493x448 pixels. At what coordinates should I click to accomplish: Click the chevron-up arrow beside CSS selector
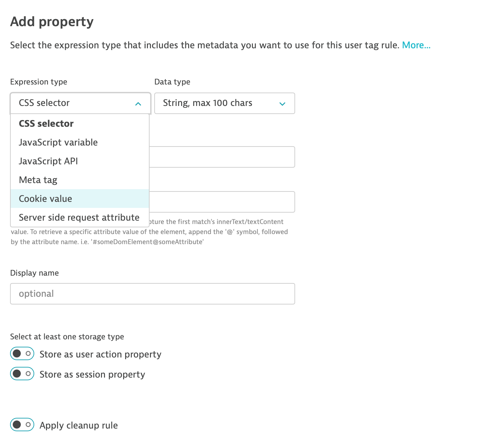click(138, 104)
